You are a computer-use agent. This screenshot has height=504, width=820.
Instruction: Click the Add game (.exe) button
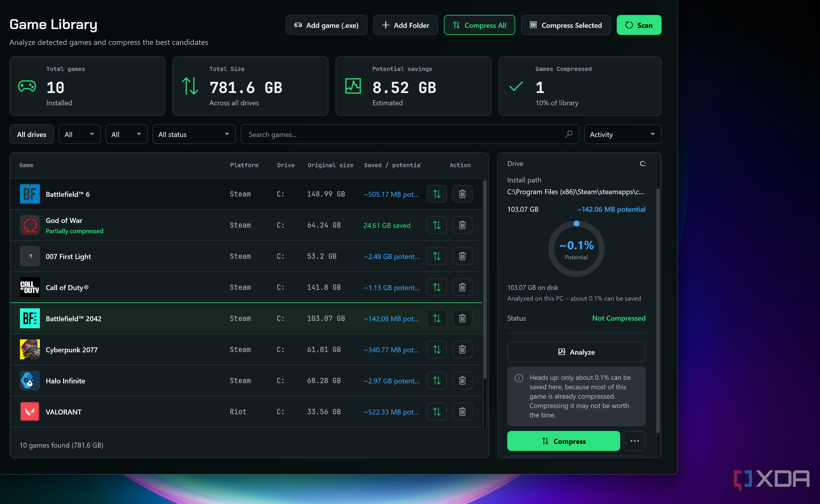click(326, 25)
